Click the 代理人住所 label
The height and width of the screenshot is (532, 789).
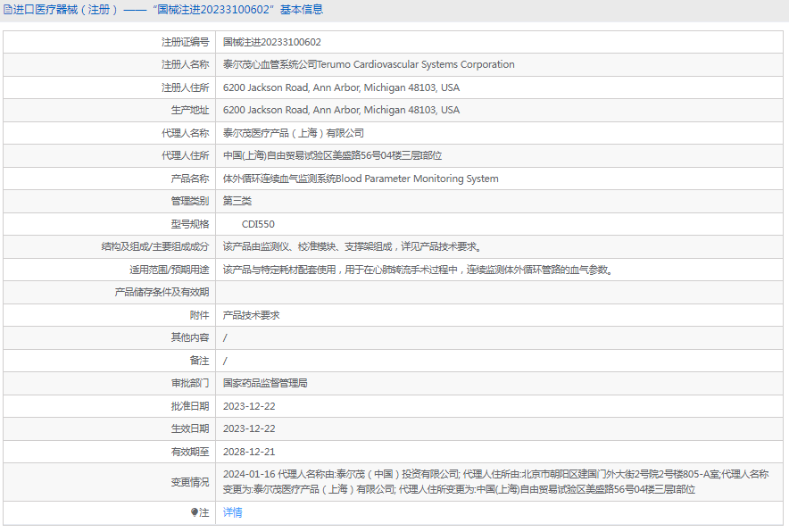tap(185, 155)
